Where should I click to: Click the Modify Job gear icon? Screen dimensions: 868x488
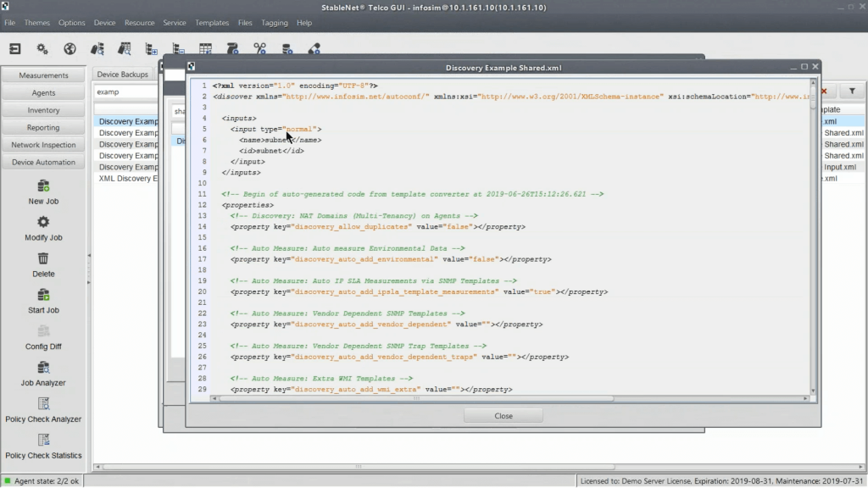pyautogui.click(x=43, y=223)
